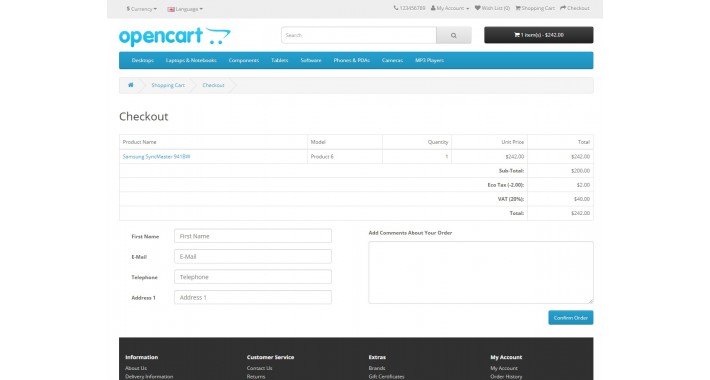Click the Sub-Total value $200.00

[x=580, y=171]
